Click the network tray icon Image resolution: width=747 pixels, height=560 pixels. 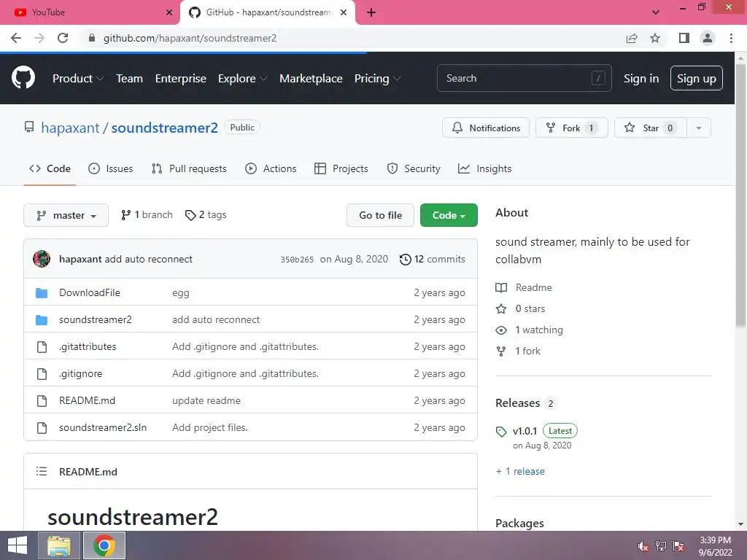pos(661,546)
